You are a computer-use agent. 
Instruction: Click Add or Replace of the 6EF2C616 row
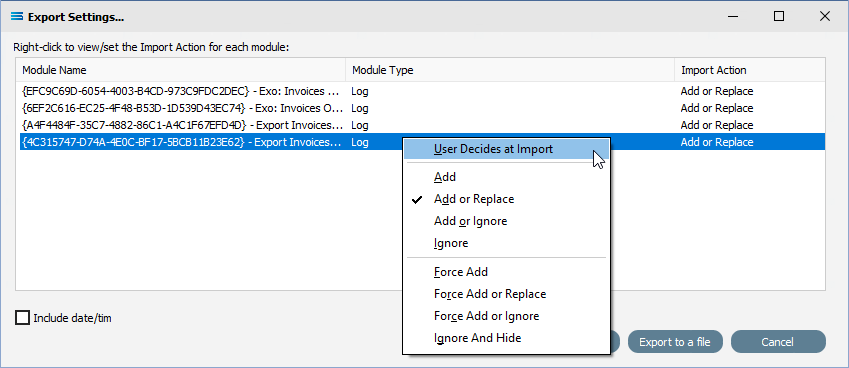[x=717, y=108]
